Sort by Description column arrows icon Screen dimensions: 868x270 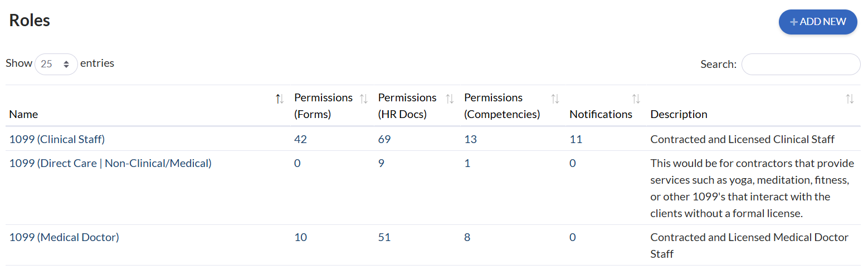(x=850, y=99)
